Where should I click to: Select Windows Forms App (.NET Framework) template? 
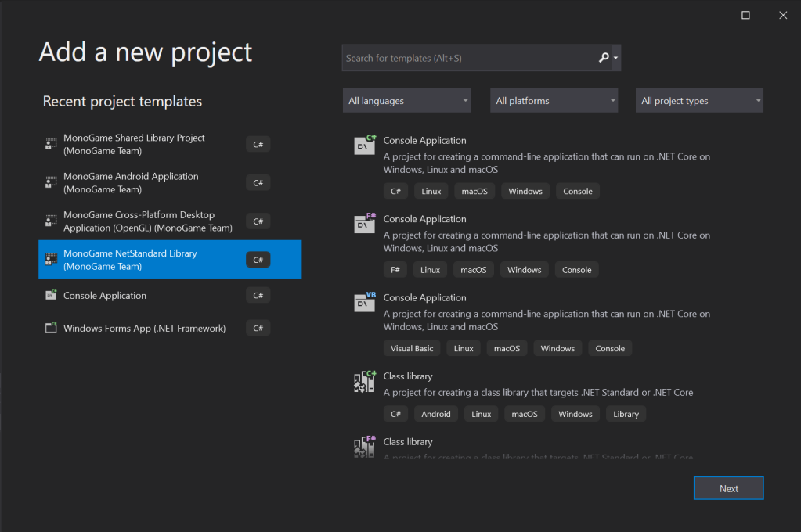pos(170,328)
